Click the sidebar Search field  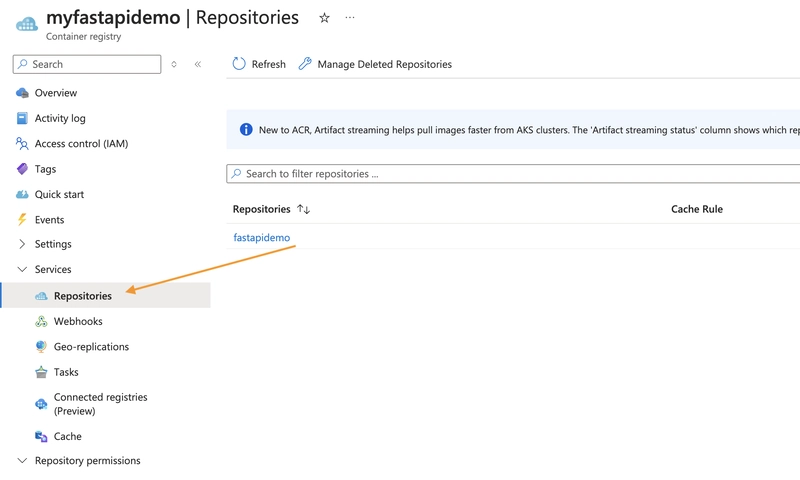[87, 64]
